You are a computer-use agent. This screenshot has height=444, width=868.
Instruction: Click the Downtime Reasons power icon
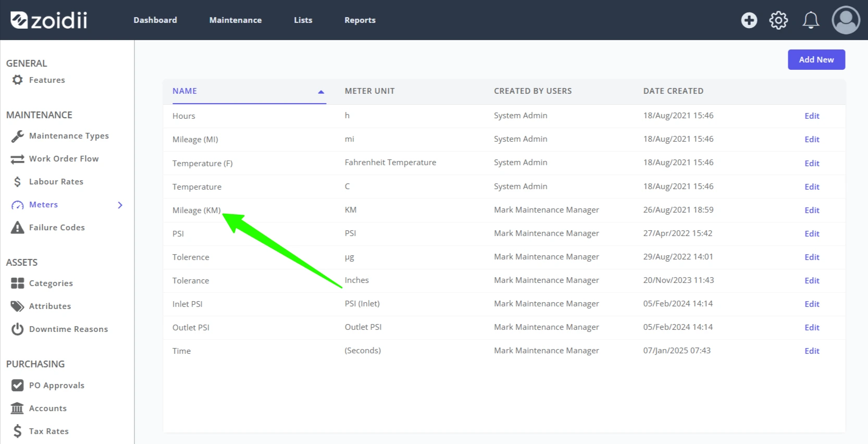18,329
